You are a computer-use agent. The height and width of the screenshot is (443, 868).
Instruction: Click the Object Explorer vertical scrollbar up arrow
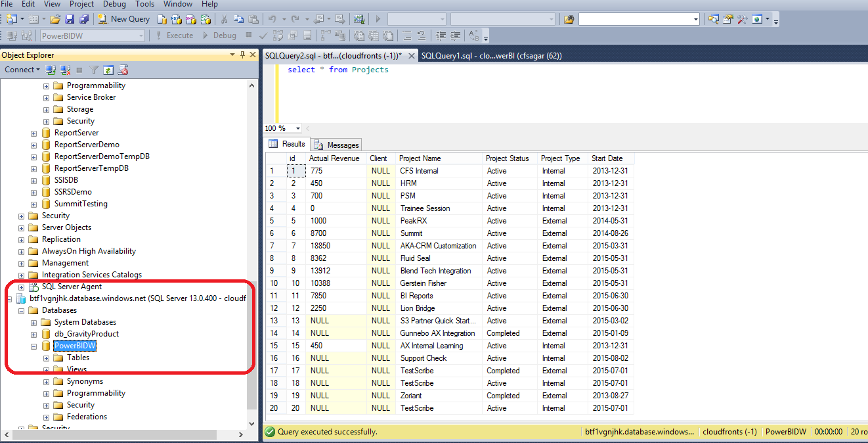click(252, 85)
